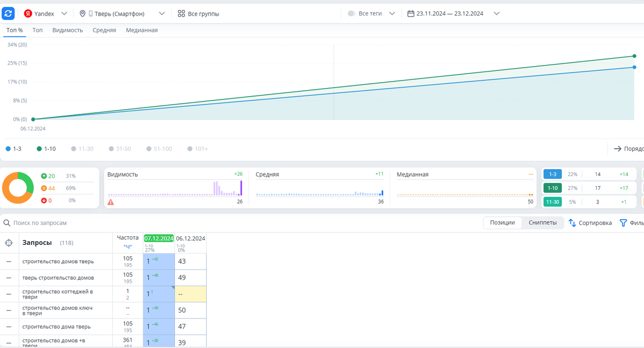Switch to the Видимость chart tab
The width and height of the screenshot is (644, 348).
point(68,30)
